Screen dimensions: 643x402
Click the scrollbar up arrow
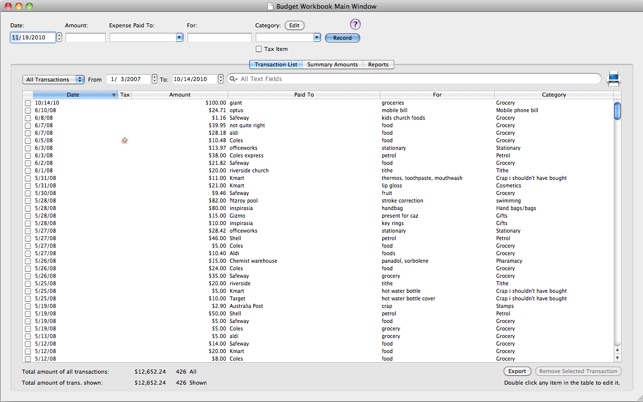click(x=617, y=350)
